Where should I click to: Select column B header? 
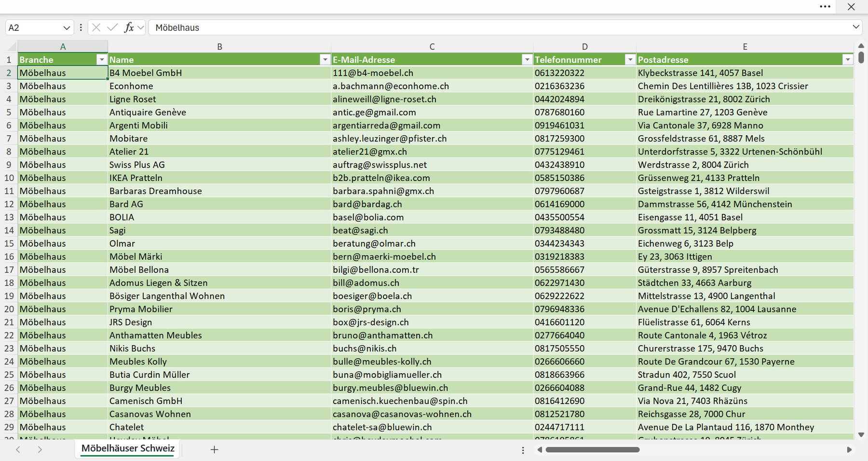(219, 46)
